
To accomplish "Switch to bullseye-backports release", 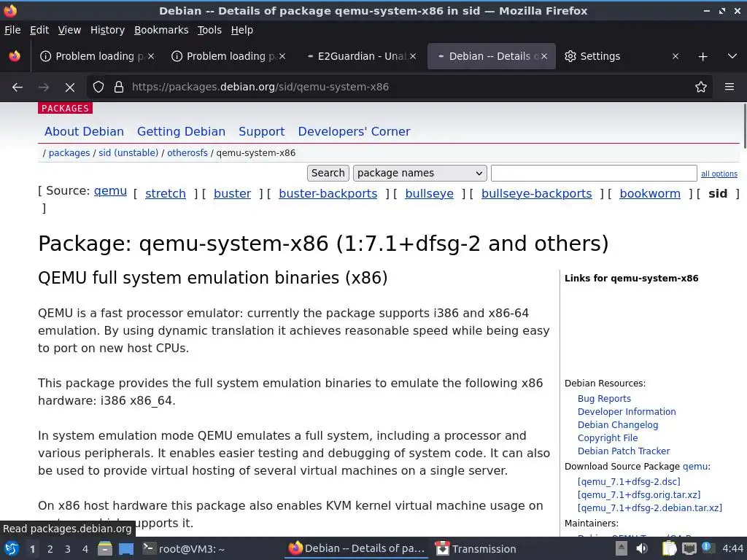I will coord(536,193).
